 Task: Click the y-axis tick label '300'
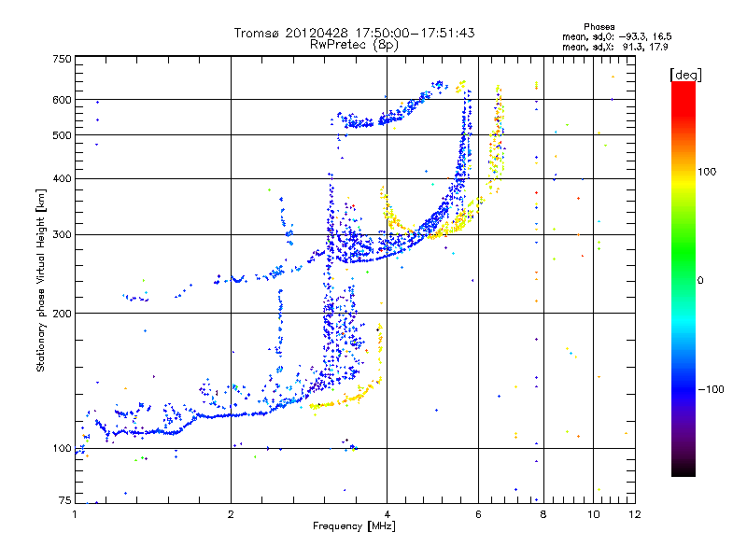coord(62,235)
